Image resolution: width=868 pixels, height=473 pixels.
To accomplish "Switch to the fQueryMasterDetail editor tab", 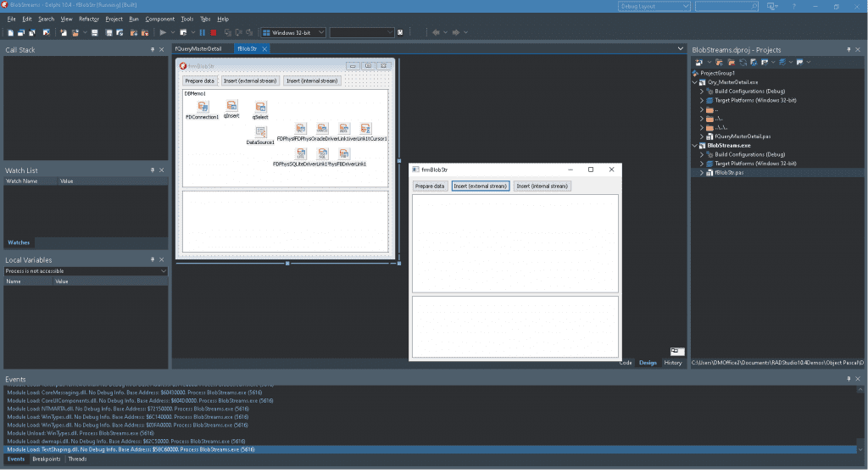I will pos(198,48).
